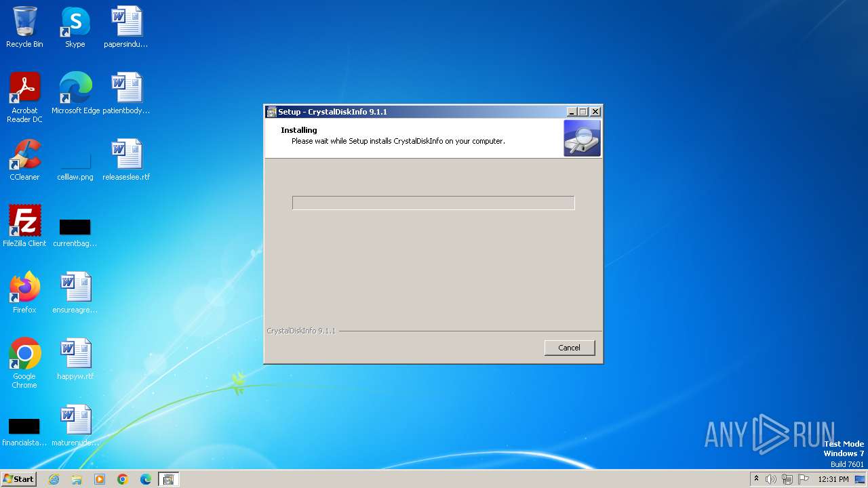
Task: Open the releaseslee.rtf document icon
Action: pos(126,160)
